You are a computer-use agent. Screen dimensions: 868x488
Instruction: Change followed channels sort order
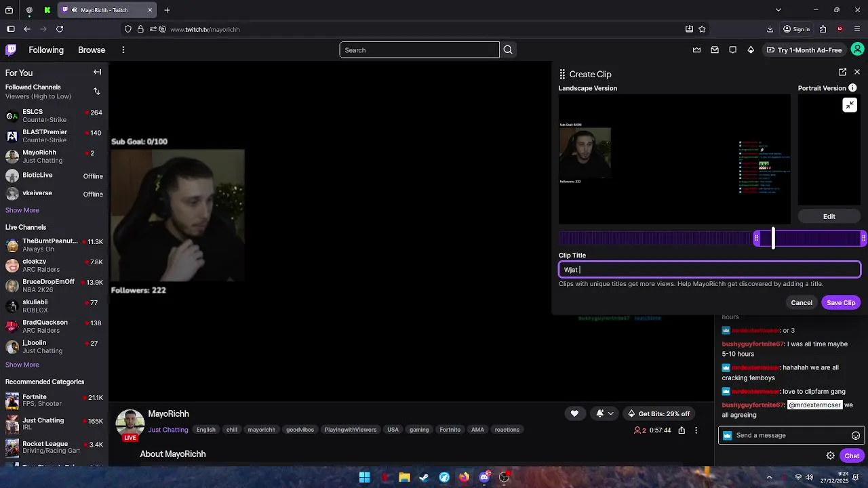click(97, 91)
